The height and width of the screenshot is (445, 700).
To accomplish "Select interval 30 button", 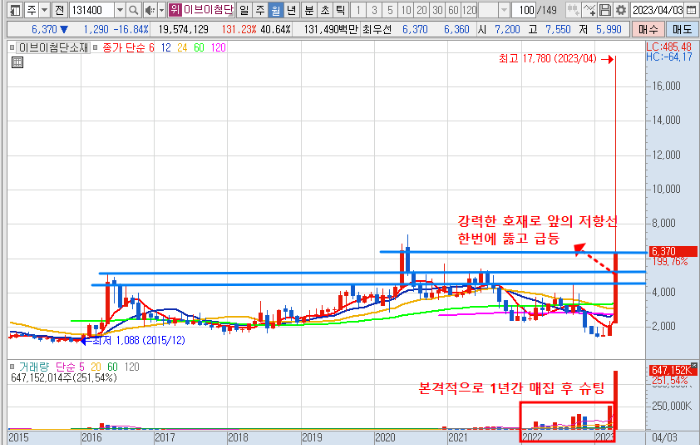I will [x=438, y=10].
